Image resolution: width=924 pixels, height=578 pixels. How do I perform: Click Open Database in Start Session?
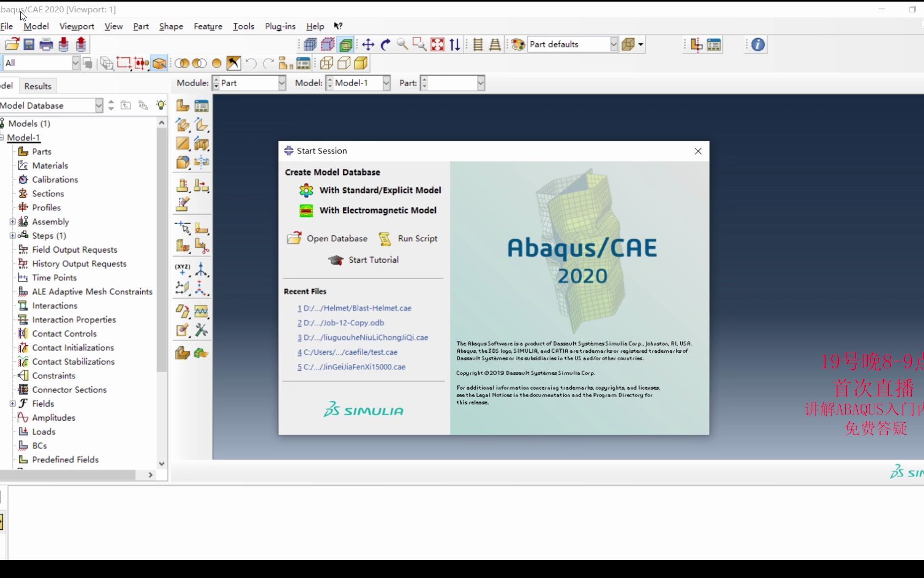point(327,239)
